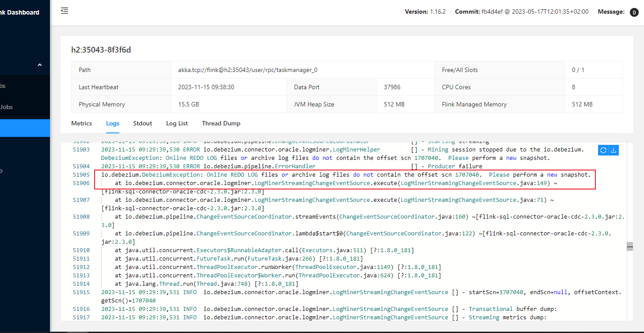
Task: Click the ThreadPoolExecutor.runWorker stack trace line
Action: click(x=278, y=267)
